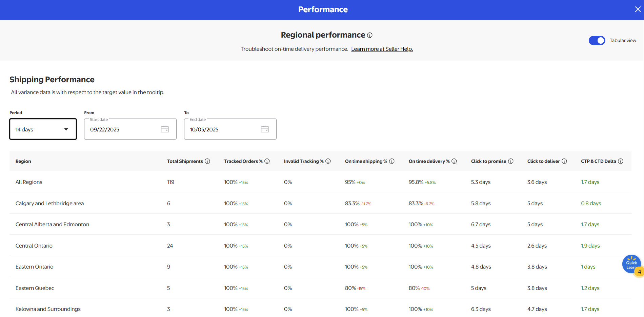Viewport: 644px width, 317px height.
Task: Click the Invalid Tracking % info icon
Action: (x=328, y=161)
